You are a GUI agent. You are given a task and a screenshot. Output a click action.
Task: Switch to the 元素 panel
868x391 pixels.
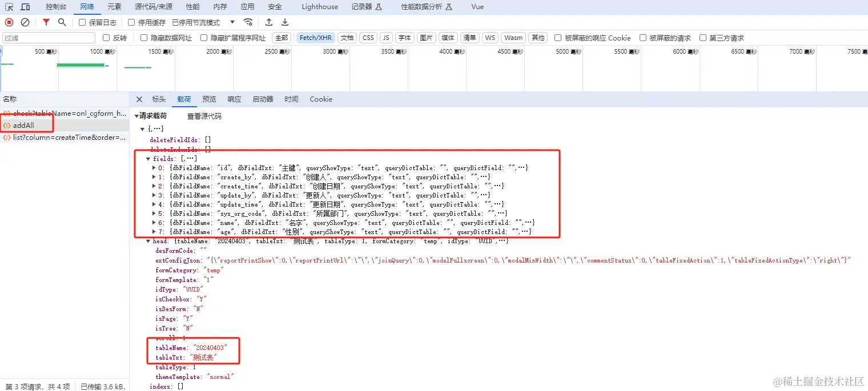(114, 7)
